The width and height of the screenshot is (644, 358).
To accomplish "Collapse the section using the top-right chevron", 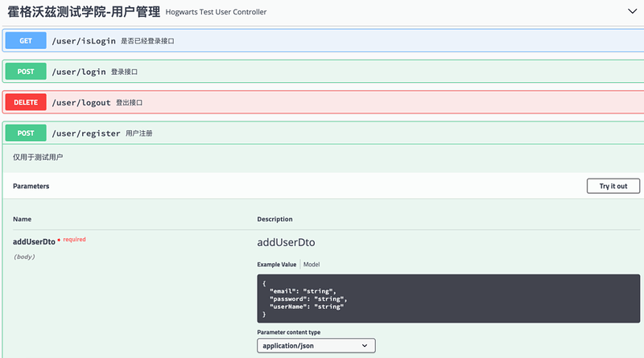I will pos(632,11).
